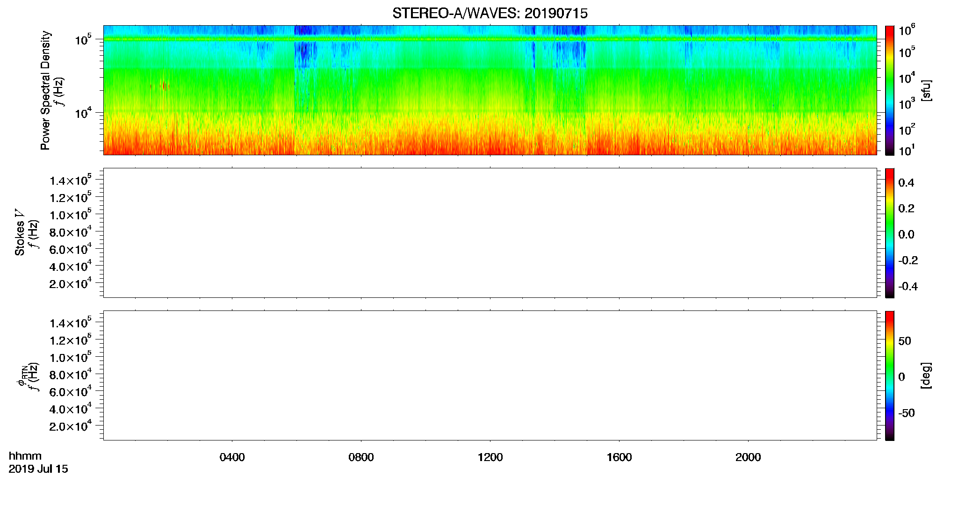This screenshot has width=980, height=505.
Task: Click the -50 label on phi colorbar
Action: point(907,413)
